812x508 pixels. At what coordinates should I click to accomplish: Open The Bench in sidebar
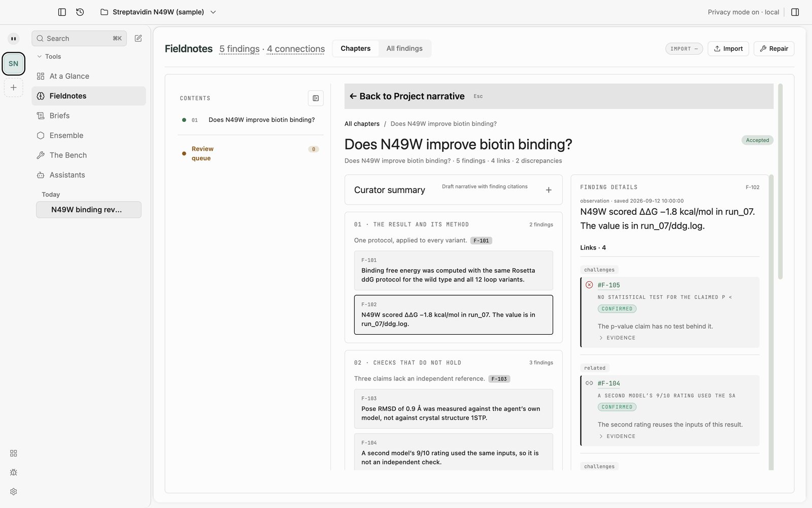pos(89,155)
